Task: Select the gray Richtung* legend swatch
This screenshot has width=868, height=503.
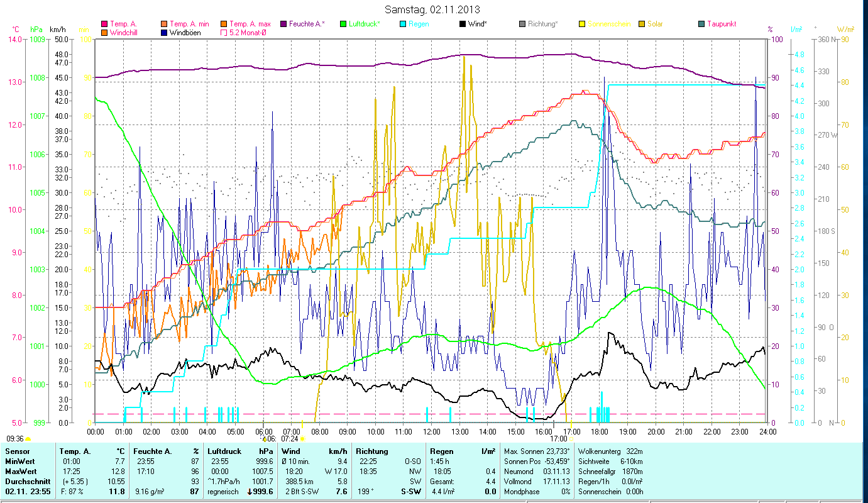Action: coord(522,24)
